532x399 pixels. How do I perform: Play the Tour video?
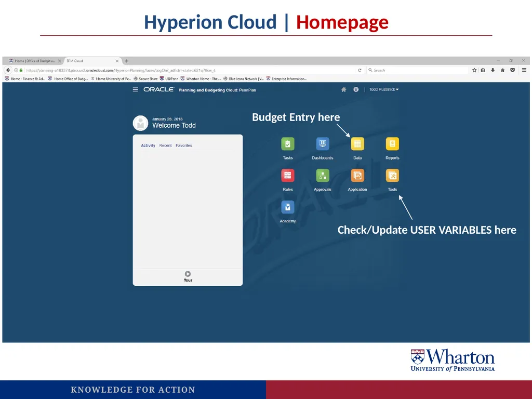(188, 274)
